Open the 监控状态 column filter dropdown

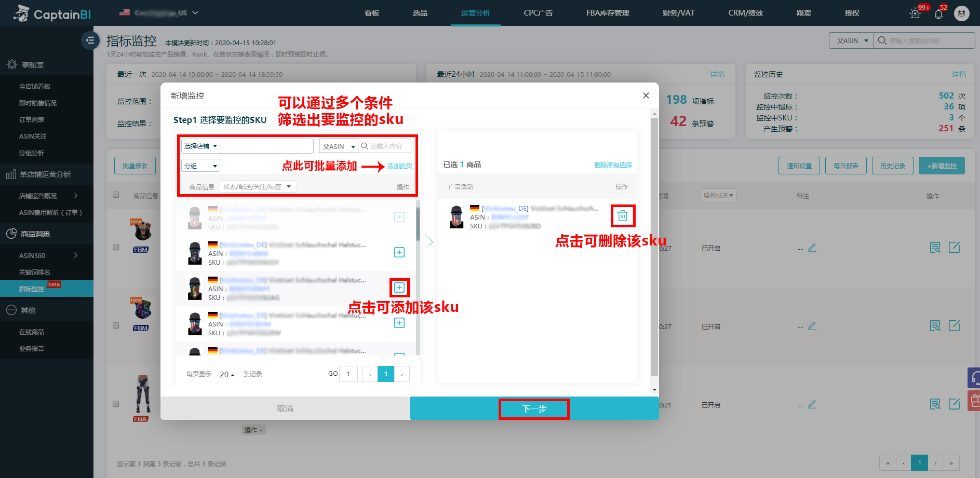pyautogui.click(x=718, y=196)
